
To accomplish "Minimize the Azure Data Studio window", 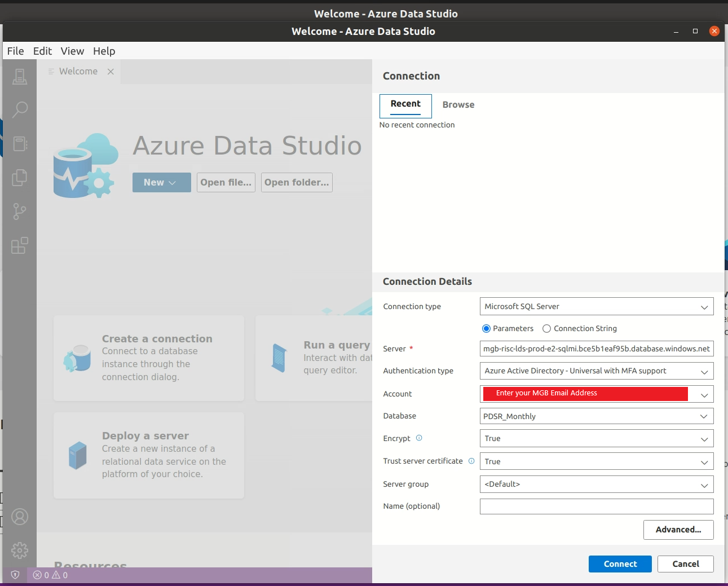I will pos(676,31).
